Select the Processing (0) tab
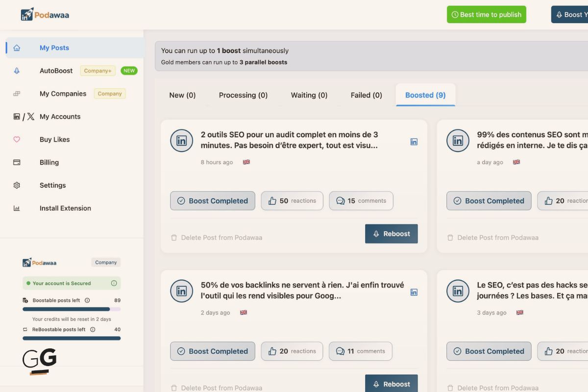This screenshot has width=588, height=392. [243, 95]
